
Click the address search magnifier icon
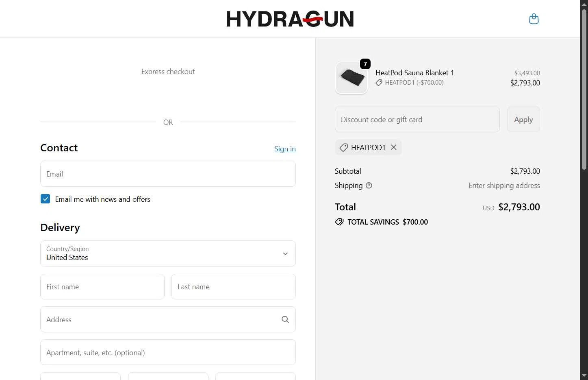[x=285, y=319]
